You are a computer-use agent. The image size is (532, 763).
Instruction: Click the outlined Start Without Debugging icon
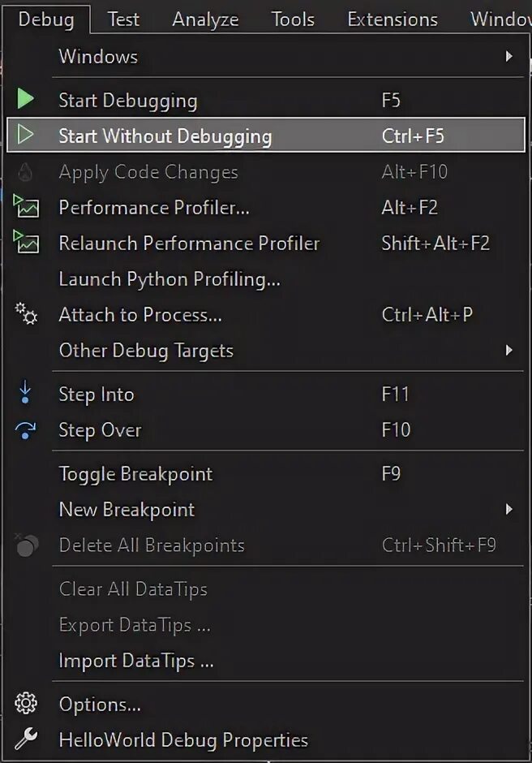point(26,136)
